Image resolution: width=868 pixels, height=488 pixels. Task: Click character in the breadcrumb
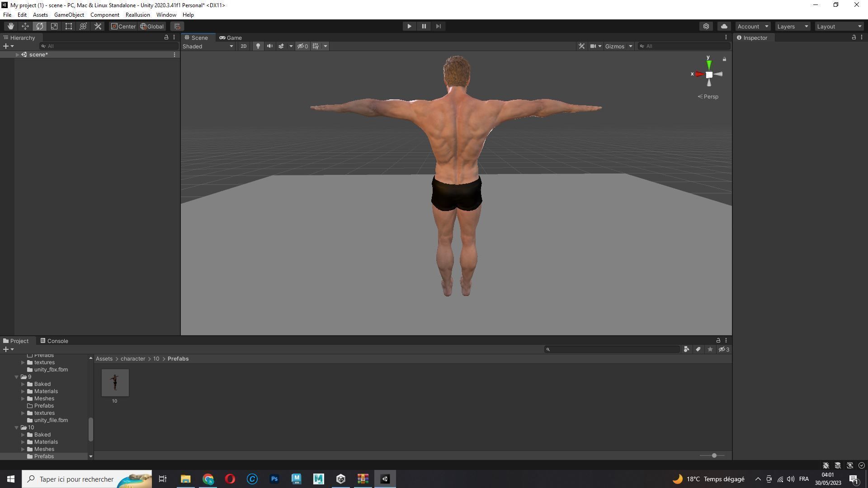tap(133, 359)
